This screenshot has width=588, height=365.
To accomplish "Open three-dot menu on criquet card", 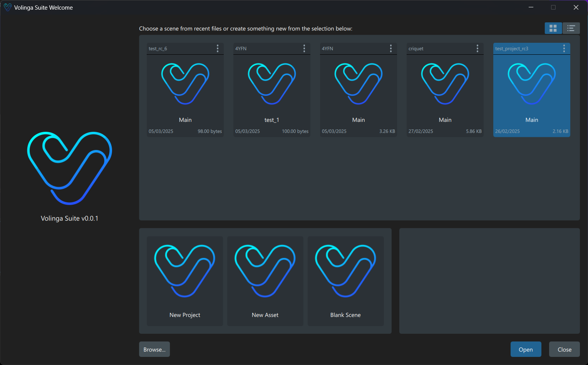I will point(477,48).
